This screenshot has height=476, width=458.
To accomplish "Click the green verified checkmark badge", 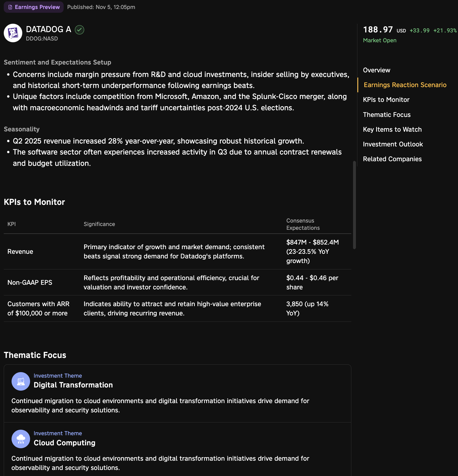I will (80, 30).
